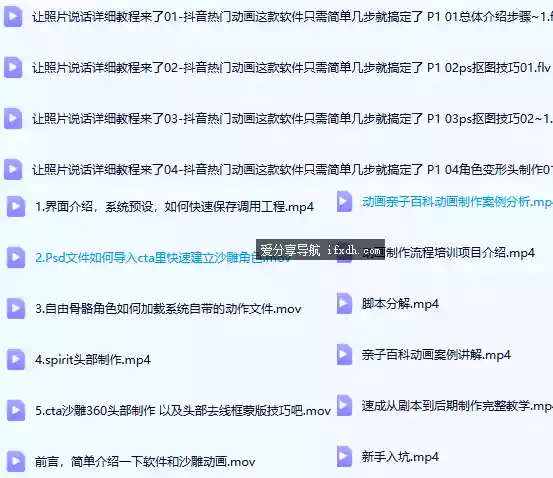This screenshot has height=478, width=553.
Task: Click video icon beside 速成从剧本到后期制作完整教学
Action: pyautogui.click(x=344, y=406)
